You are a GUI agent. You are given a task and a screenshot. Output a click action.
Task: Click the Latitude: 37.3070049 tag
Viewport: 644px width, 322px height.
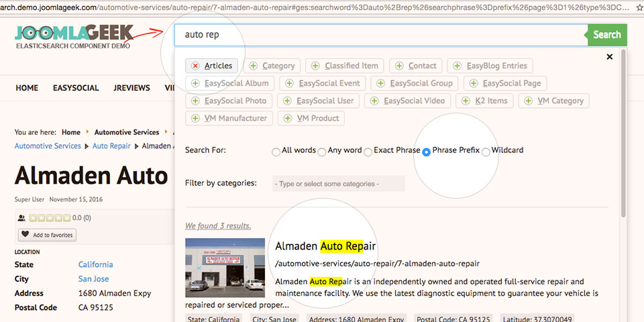[537, 319]
